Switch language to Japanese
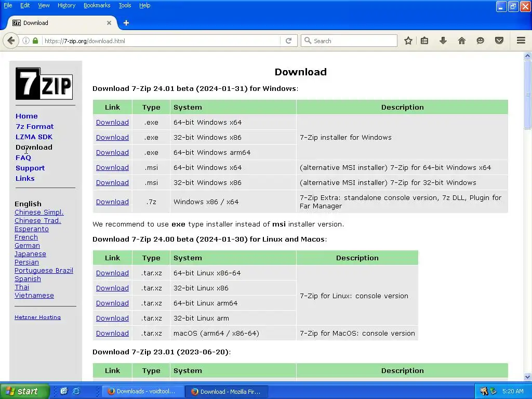The width and height of the screenshot is (532, 399). (30, 254)
